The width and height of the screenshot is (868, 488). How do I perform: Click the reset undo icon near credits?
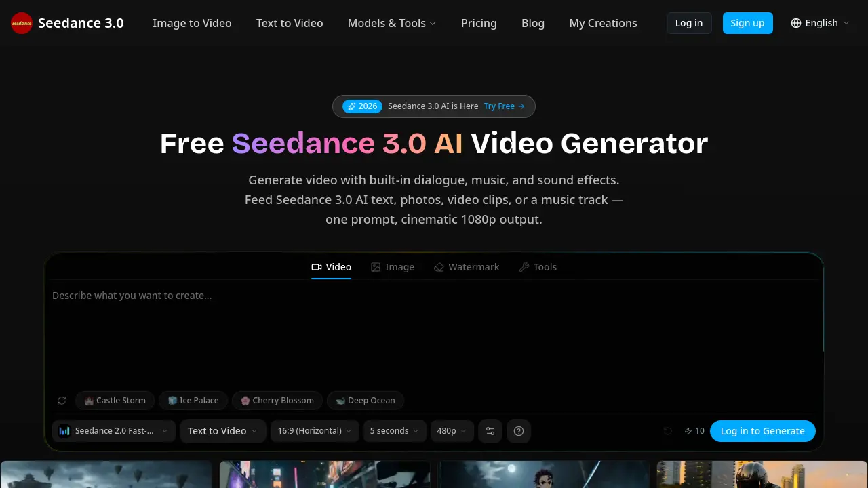667,431
